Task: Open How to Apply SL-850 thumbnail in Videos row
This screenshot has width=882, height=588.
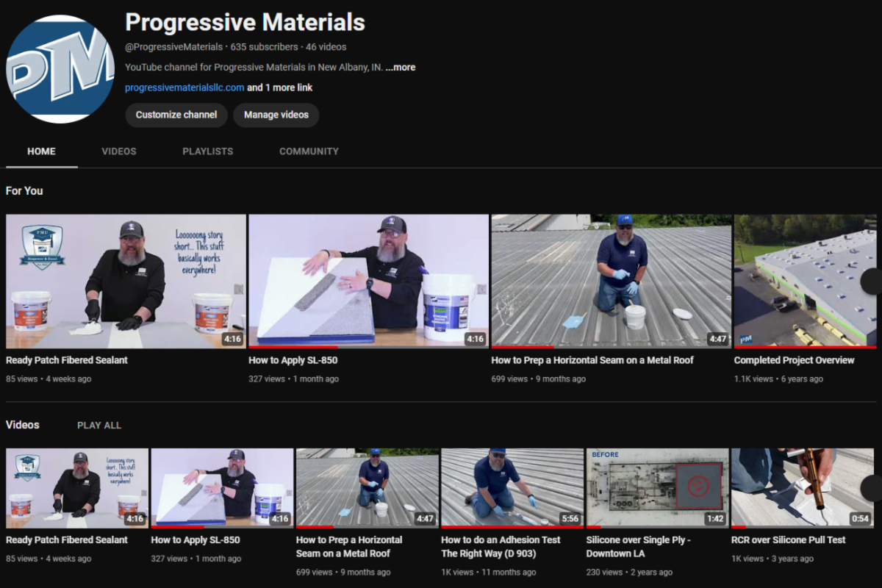Action: pyautogui.click(x=222, y=489)
